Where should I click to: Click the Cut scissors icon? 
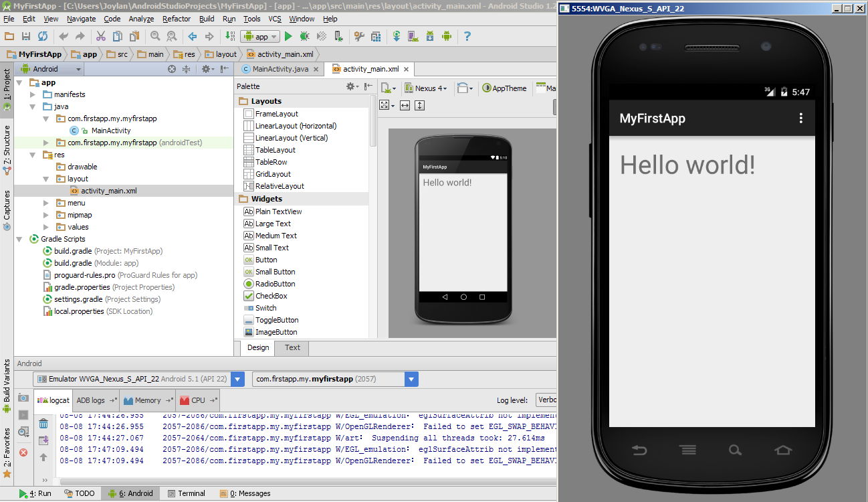click(x=100, y=36)
